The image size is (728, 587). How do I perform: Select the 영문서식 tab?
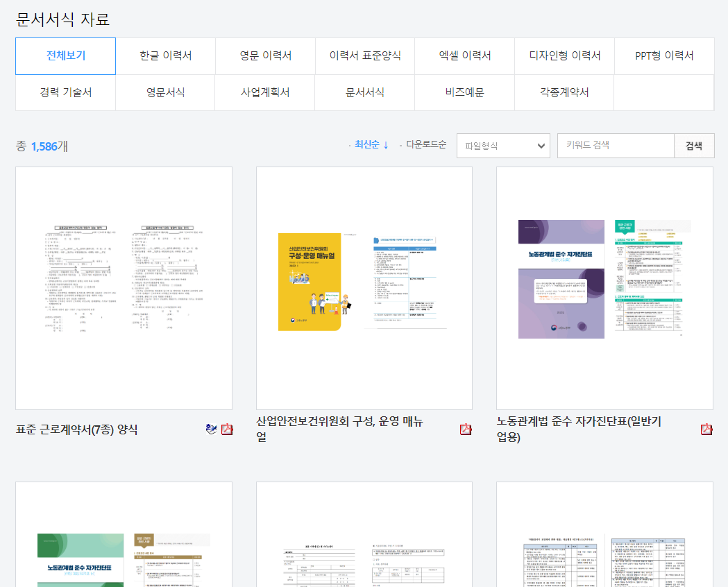pos(165,92)
